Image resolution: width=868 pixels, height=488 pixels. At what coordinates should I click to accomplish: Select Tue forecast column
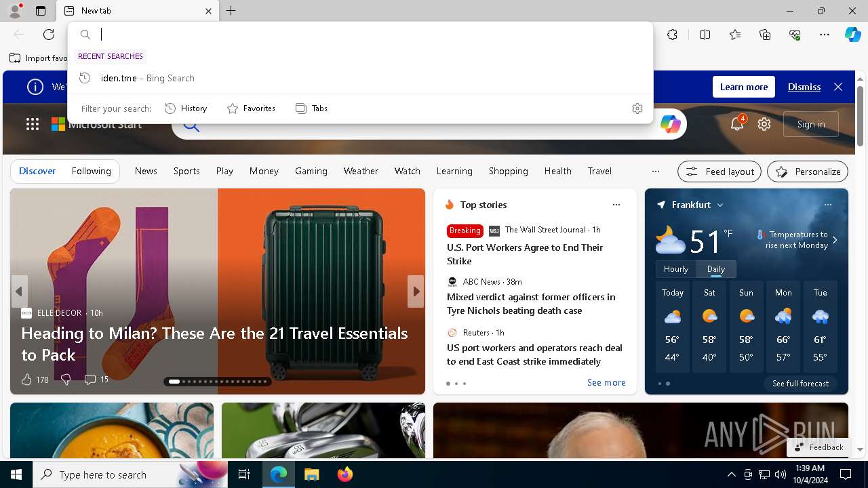point(820,328)
